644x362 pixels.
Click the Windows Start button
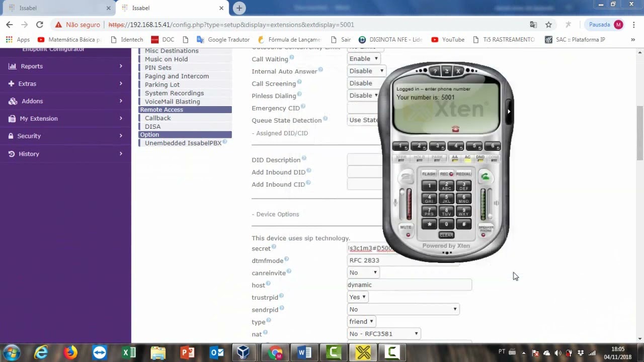(x=11, y=352)
